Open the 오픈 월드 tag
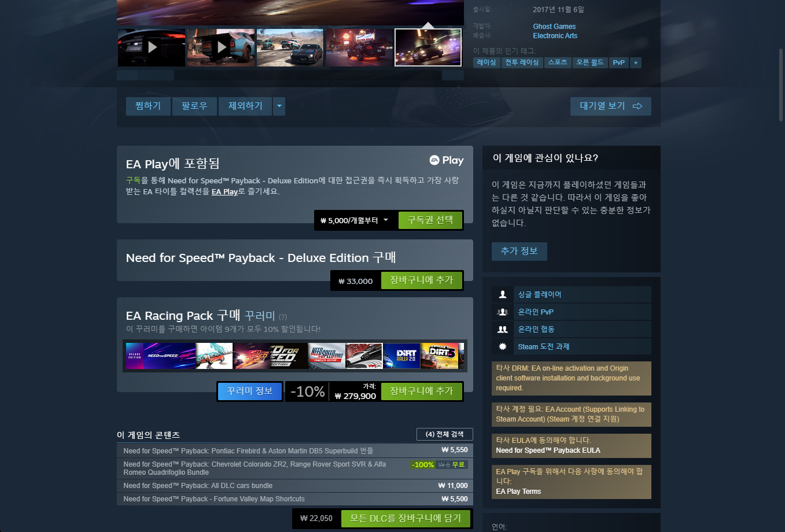 pyautogui.click(x=590, y=62)
